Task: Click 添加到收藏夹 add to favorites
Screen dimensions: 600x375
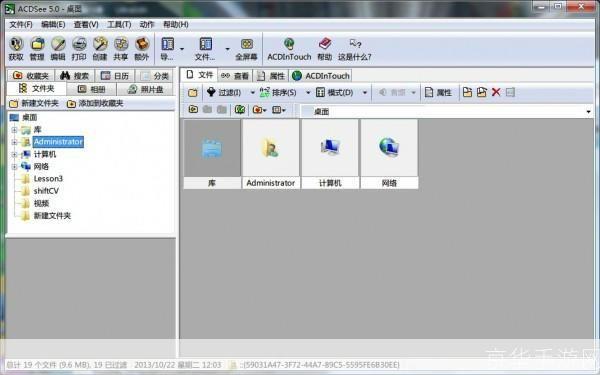Action: [x=95, y=103]
